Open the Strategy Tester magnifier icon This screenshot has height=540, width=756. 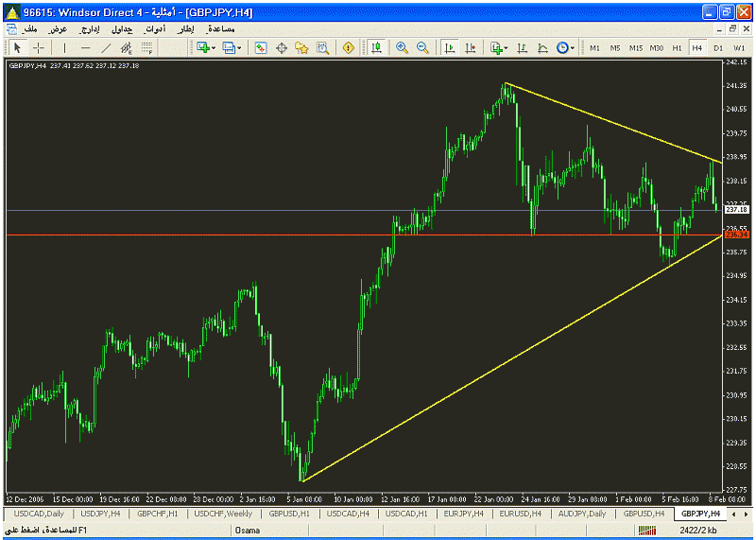click(322, 48)
